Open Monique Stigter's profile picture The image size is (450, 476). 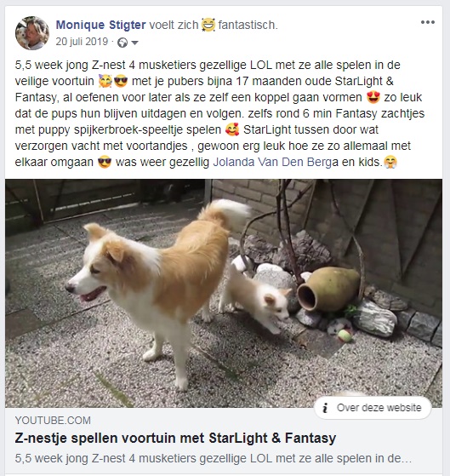(32, 33)
